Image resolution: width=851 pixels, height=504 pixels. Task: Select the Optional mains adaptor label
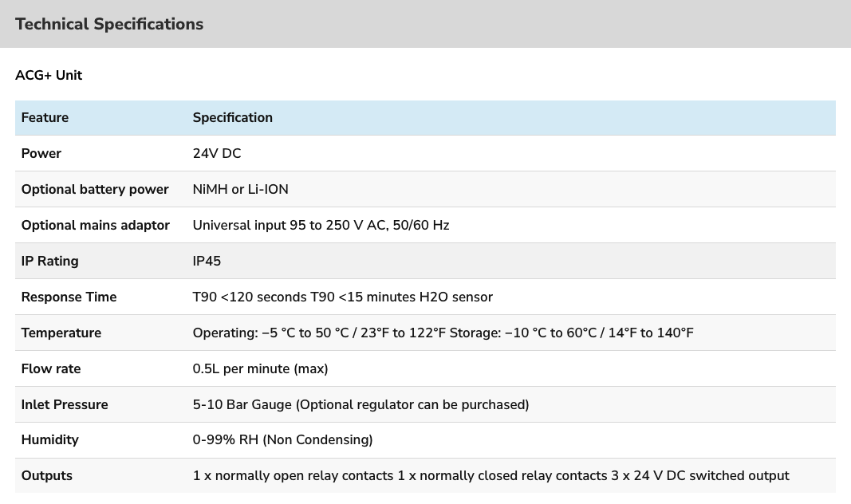click(x=96, y=225)
